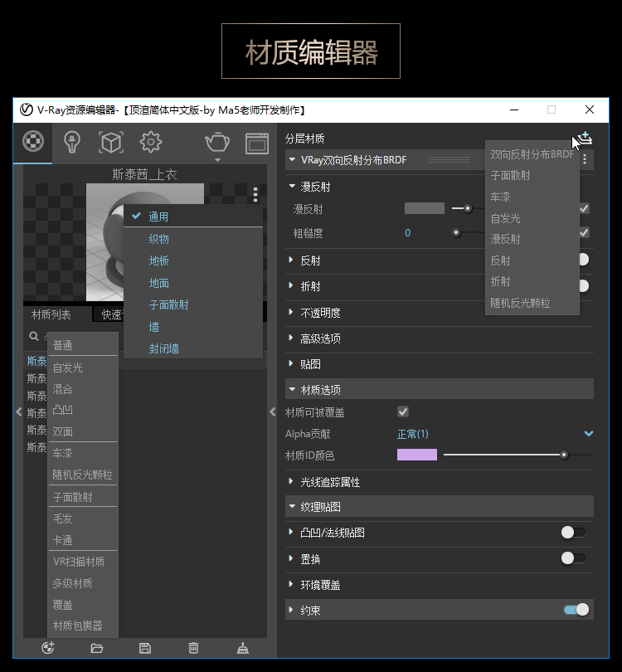Screen dimensions: 622x672
Task: Open preview options three-dot menu
Action: 255,194
